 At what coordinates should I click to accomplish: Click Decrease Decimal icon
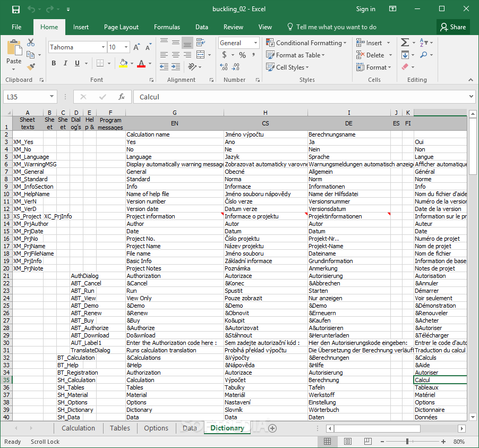236,66
